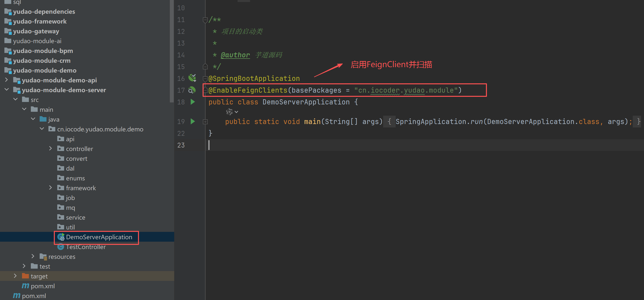Click the run gutter icon beside the main method
Screen dimensions: 644x300
coord(193,122)
